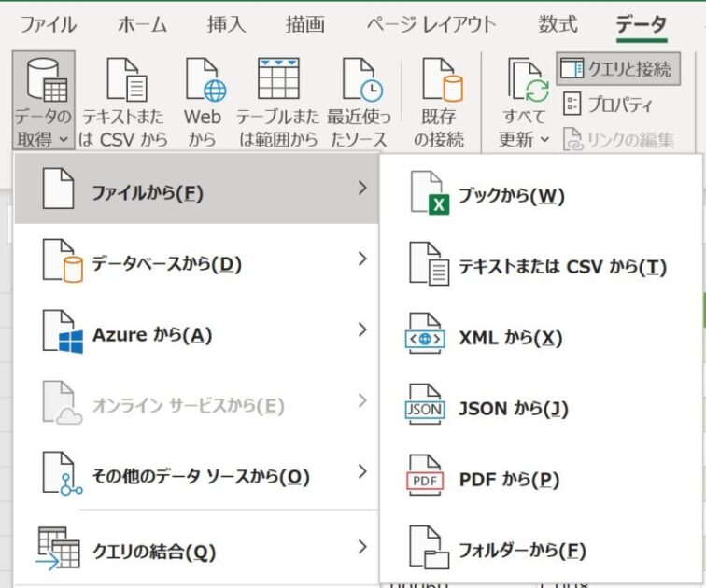Click the プロパティ button
The image size is (706, 588).
coord(607,105)
